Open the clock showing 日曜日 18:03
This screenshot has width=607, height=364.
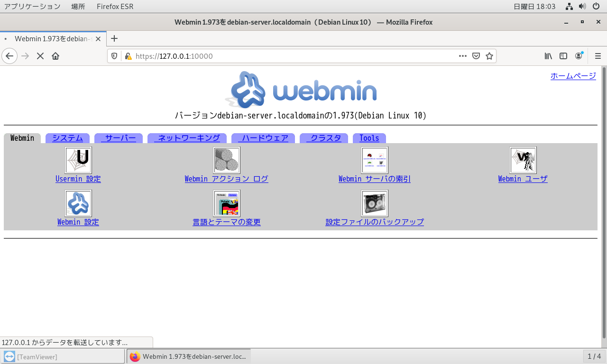point(534,7)
